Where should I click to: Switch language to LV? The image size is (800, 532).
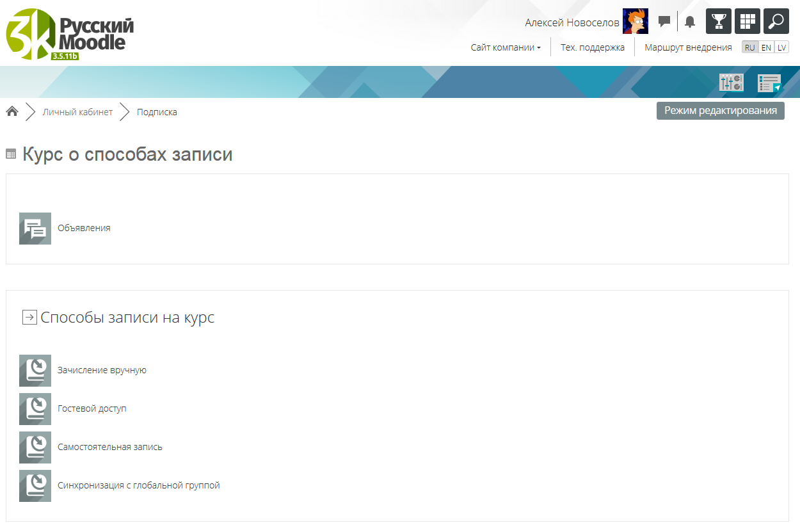pyautogui.click(x=781, y=47)
